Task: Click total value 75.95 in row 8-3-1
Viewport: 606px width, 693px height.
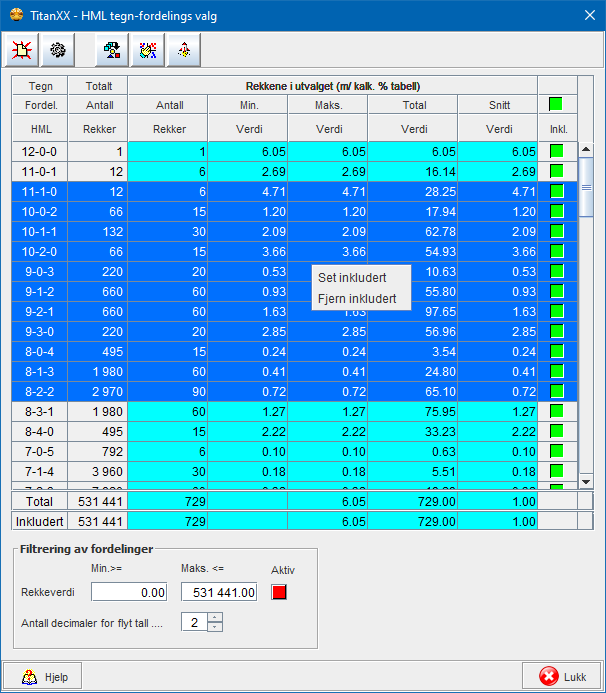Action: [413, 411]
